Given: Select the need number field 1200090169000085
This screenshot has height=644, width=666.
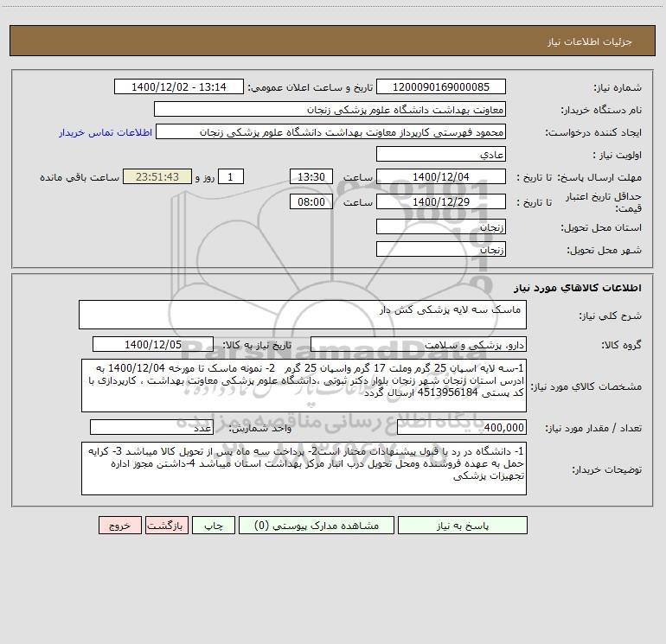Looking at the screenshot, I should 441,87.
